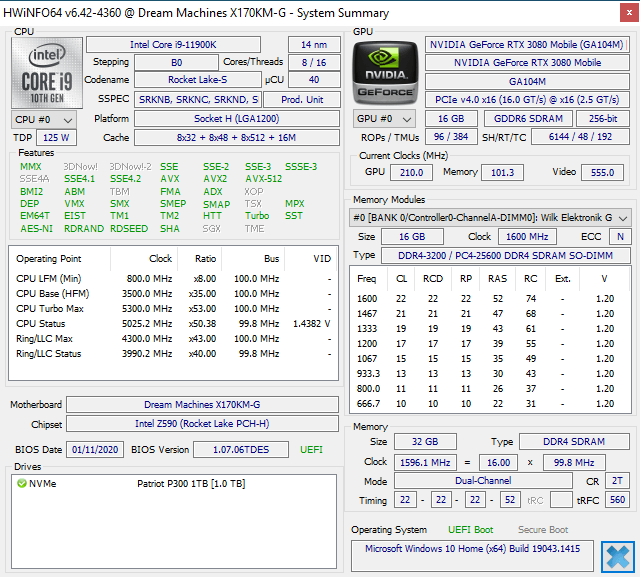
Task: Click the Microsoft Windows 10 Home OS field
Action: pyautogui.click(x=472, y=556)
